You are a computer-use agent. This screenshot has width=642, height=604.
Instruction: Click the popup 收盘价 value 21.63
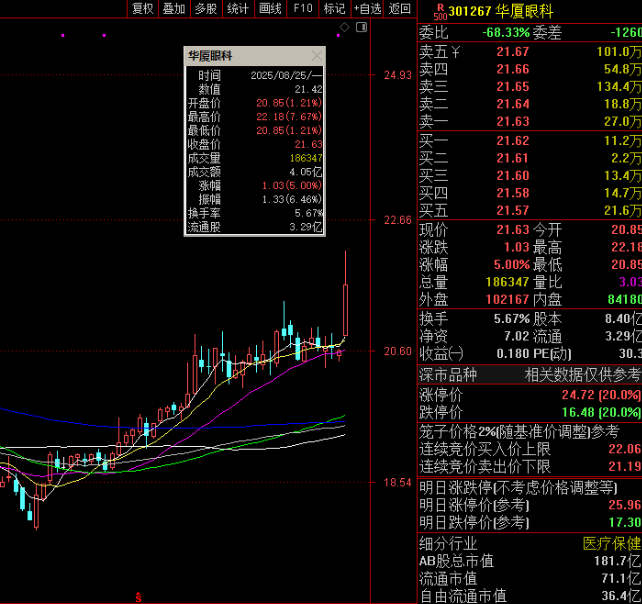[308, 145]
